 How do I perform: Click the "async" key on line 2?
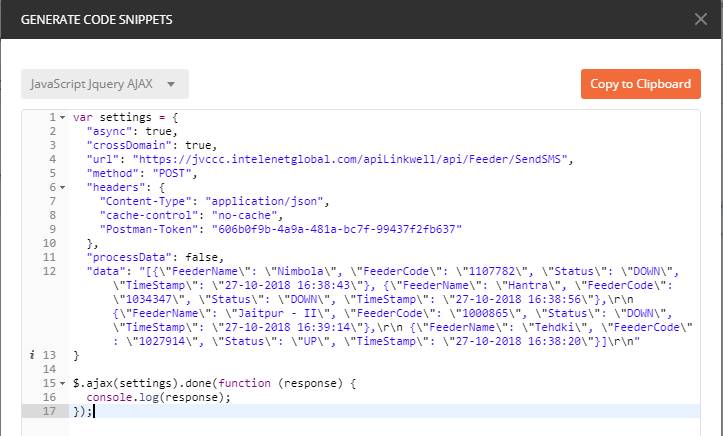(109, 131)
